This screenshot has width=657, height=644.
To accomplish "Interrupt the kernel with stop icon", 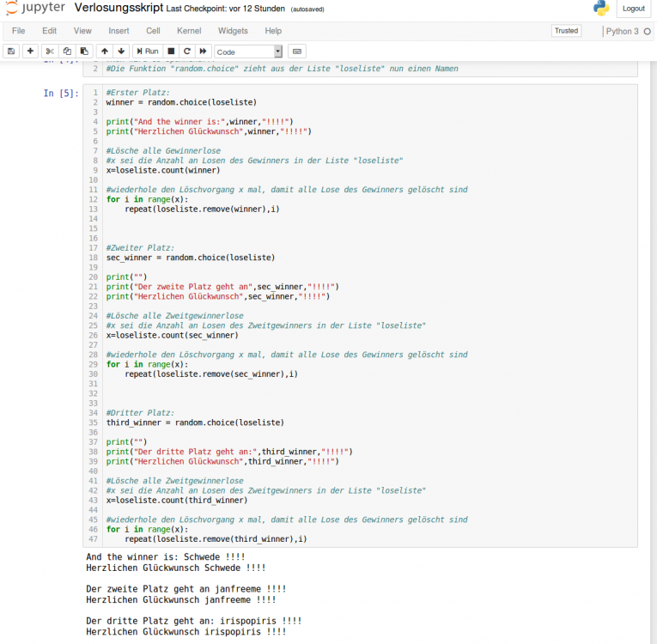I will (171, 52).
